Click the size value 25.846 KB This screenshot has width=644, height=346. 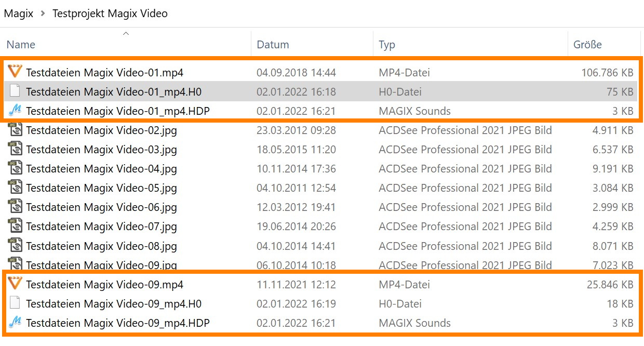(x=610, y=285)
